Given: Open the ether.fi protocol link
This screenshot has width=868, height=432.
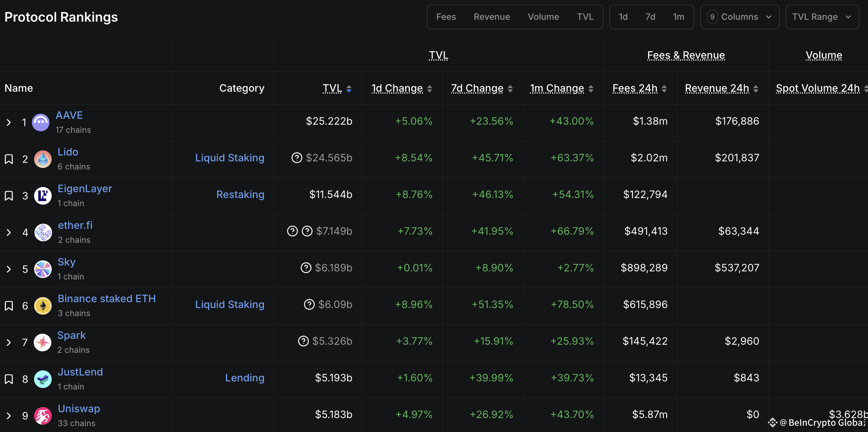Looking at the screenshot, I should [75, 225].
